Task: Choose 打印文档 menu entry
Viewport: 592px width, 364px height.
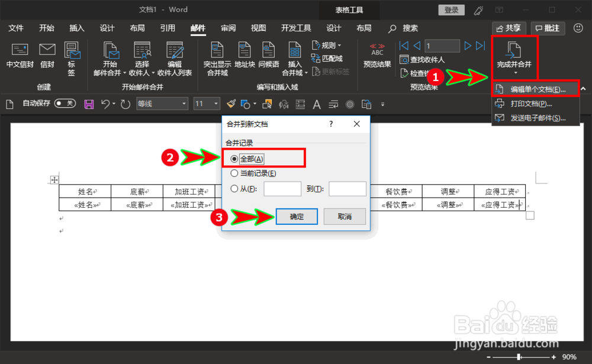Action: [535, 104]
